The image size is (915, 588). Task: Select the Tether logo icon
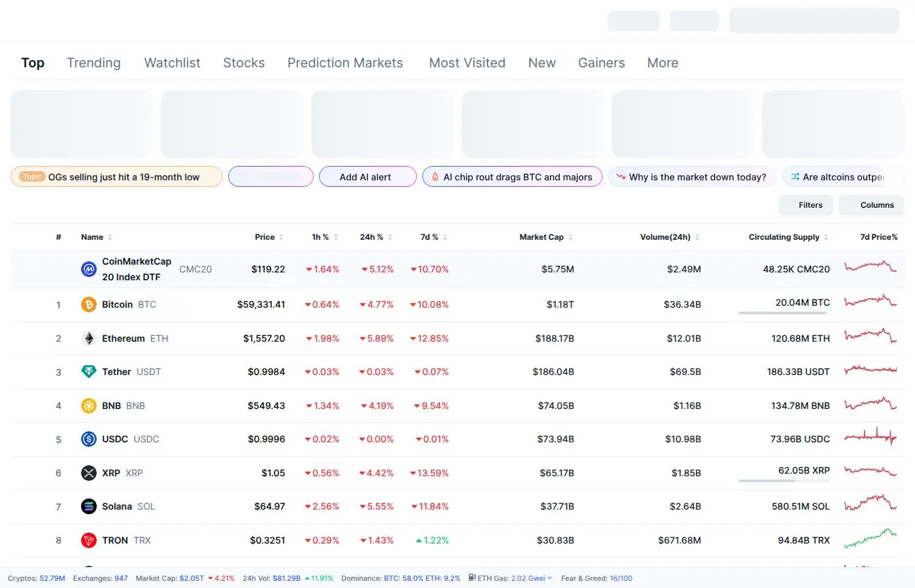(x=89, y=372)
